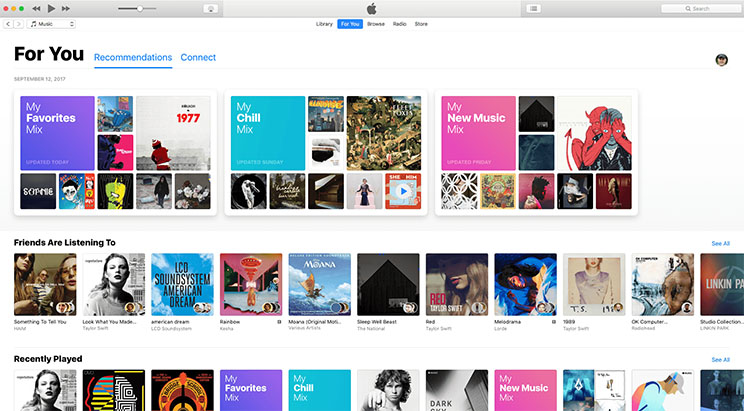Click the forward navigation arrow
Viewport: 744px width, 411px height.
point(20,23)
